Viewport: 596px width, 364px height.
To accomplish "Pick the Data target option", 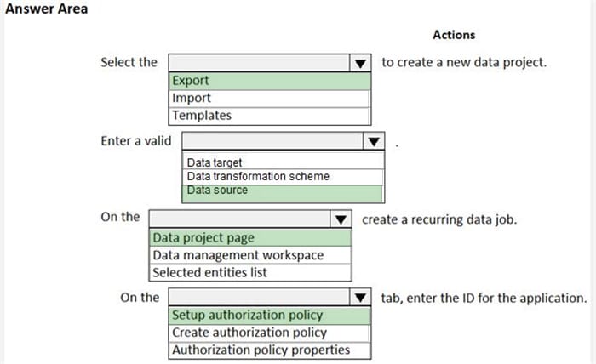I will [x=283, y=162].
